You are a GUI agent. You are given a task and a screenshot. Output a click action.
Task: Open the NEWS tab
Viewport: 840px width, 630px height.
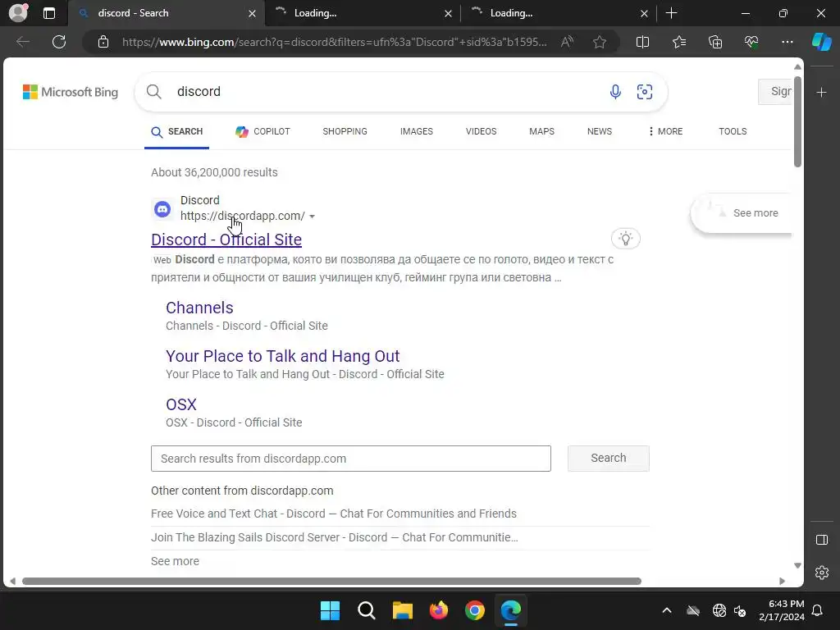pos(600,131)
